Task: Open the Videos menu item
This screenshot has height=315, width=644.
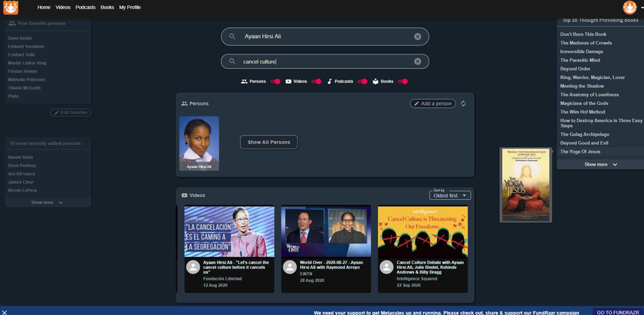Action: [x=63, y=8]
